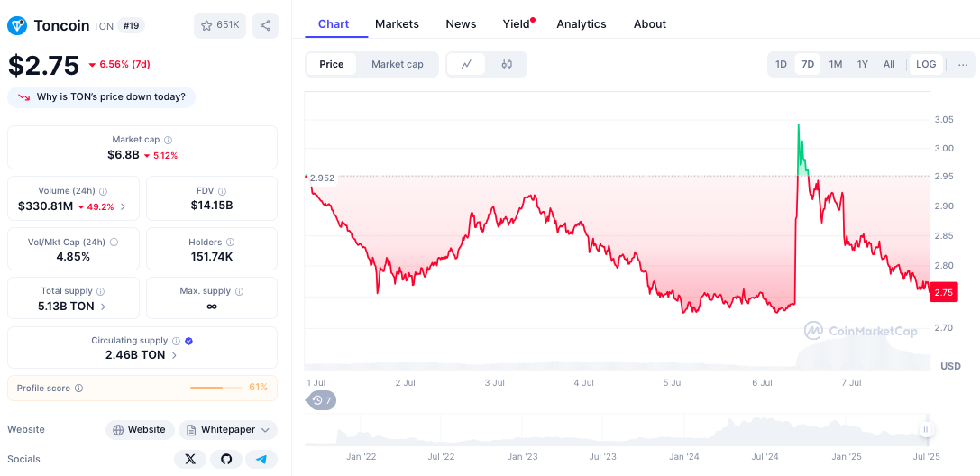Open the GitHub social link
980x476 pixels.
(x=226, y=459)
